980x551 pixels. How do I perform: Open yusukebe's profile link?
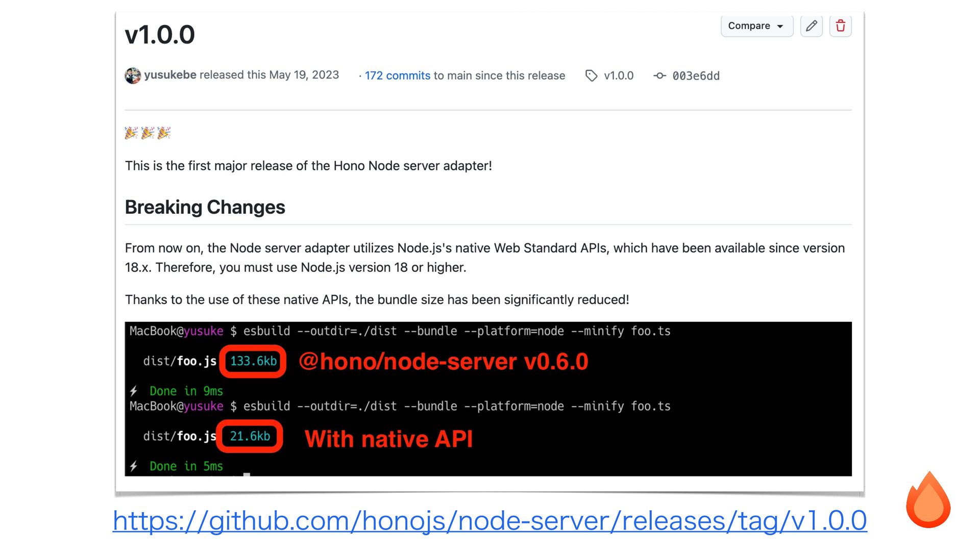pyautogui.click(x=170, y=75)
